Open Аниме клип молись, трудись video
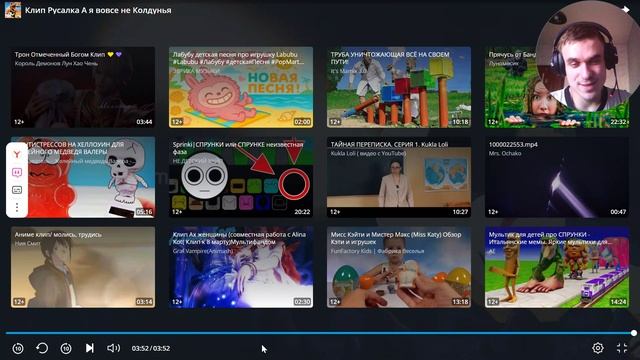 coord(83,267)
